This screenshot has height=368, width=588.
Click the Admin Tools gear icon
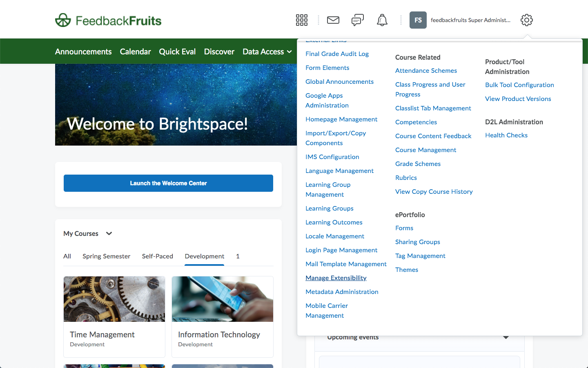point(527,20)
